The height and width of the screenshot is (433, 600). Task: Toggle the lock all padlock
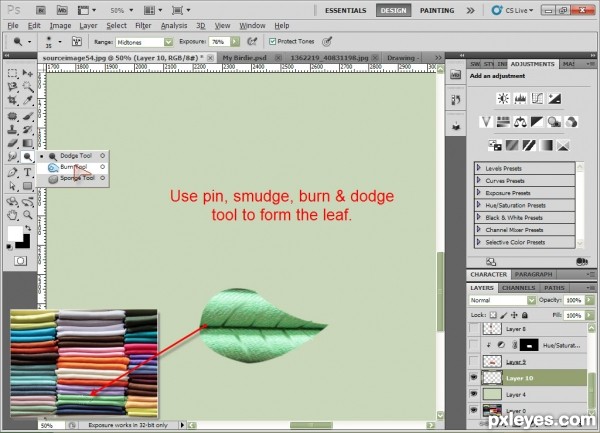[x=525, y=315]
